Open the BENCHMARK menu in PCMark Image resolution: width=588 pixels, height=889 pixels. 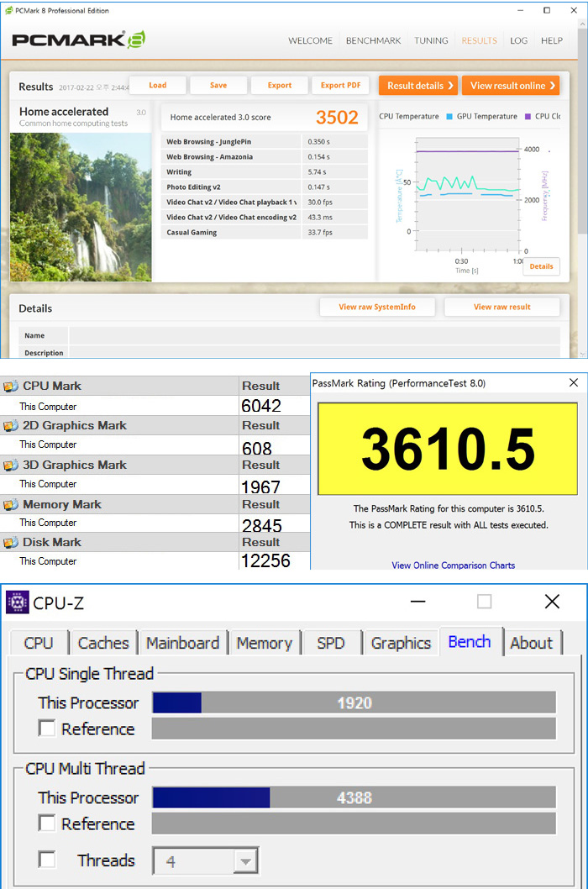click(374, 40)
